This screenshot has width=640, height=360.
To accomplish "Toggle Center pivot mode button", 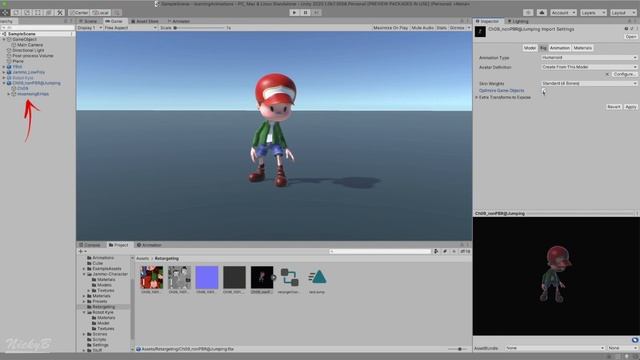I will click(x=79, y=13).
